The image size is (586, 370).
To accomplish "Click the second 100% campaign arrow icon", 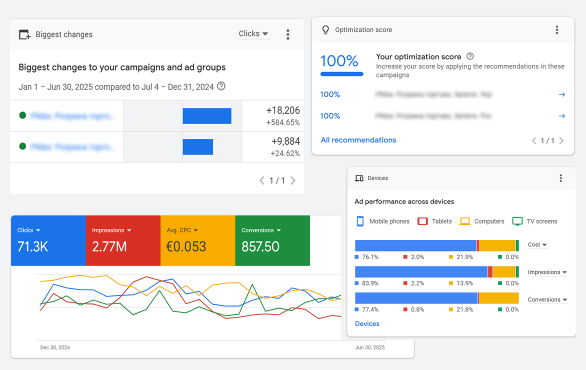I will click(x=562, y=116).
